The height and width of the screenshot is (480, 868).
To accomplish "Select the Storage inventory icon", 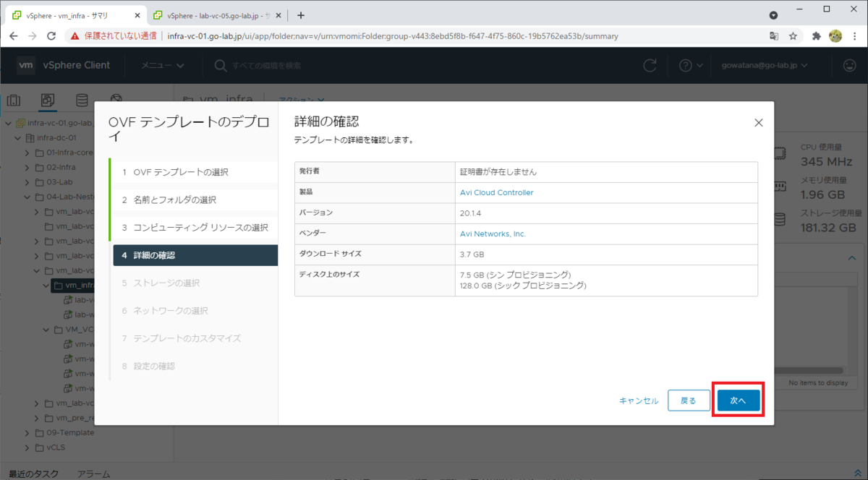I will 82,100.
